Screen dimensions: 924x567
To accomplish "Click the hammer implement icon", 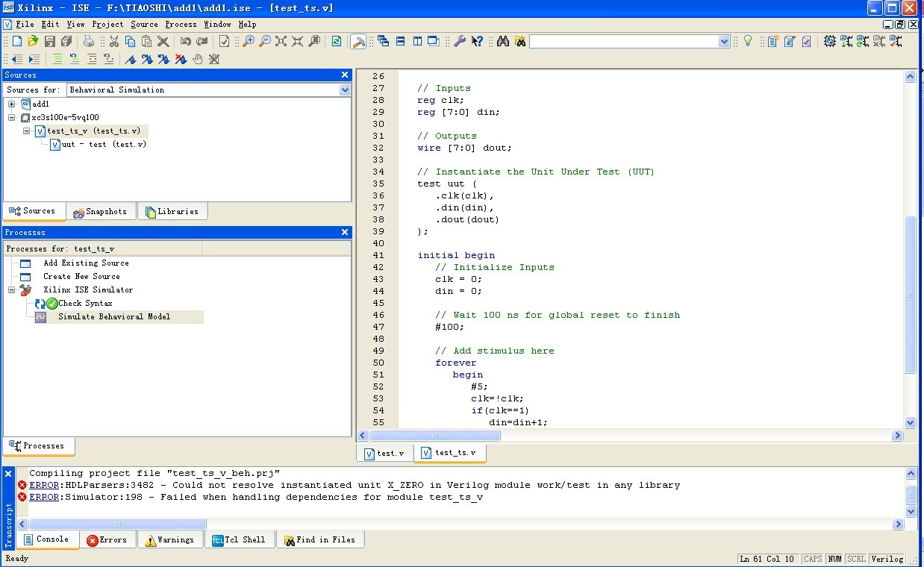I will pyautogui.click(x=358, y=42).
